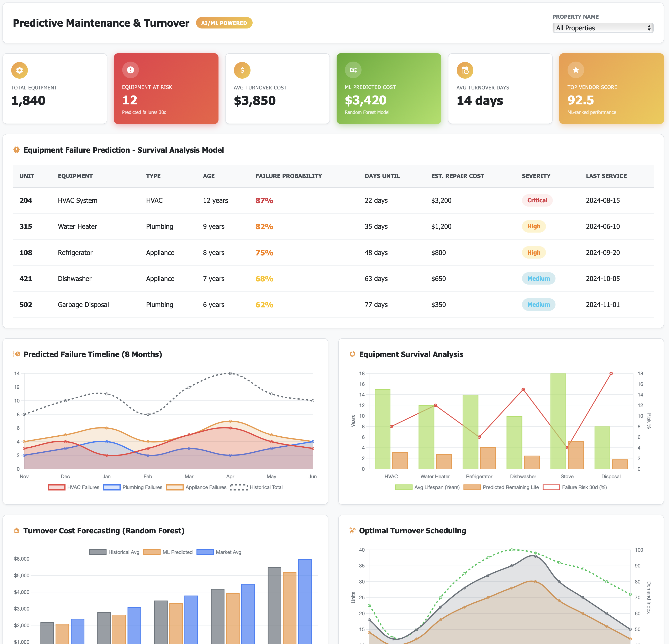
Task: Click the Failure Probability column header
Action: pos(288,176)
